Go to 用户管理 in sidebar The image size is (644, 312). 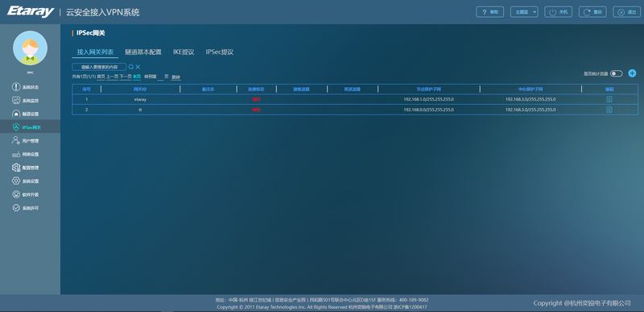(26, 141)
